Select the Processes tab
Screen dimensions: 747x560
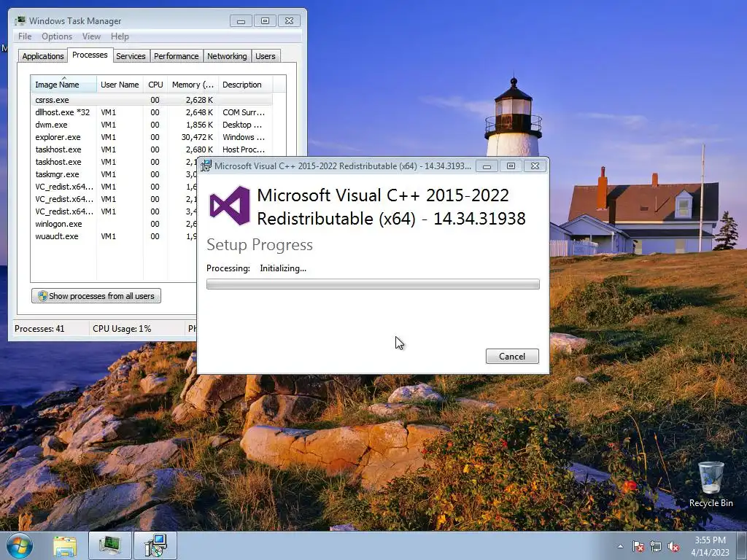point(90,55)
